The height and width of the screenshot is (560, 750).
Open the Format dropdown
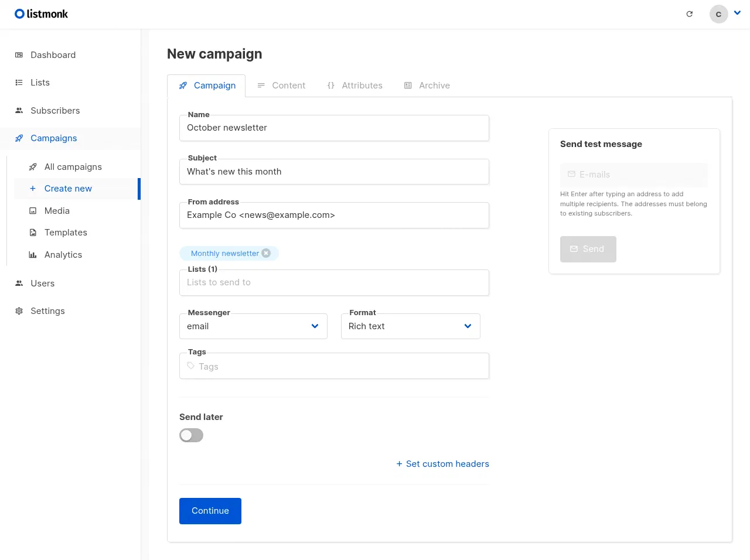411,326
